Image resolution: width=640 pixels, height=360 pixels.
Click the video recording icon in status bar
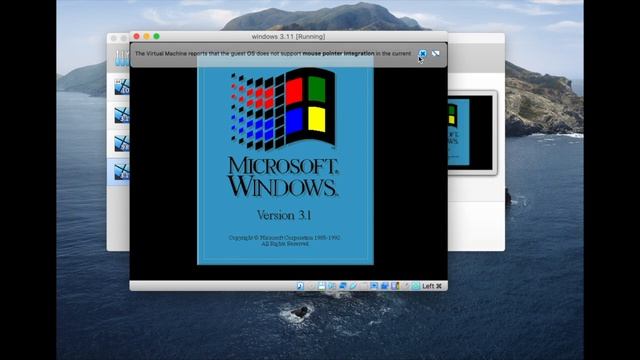(x=384, y=286)
